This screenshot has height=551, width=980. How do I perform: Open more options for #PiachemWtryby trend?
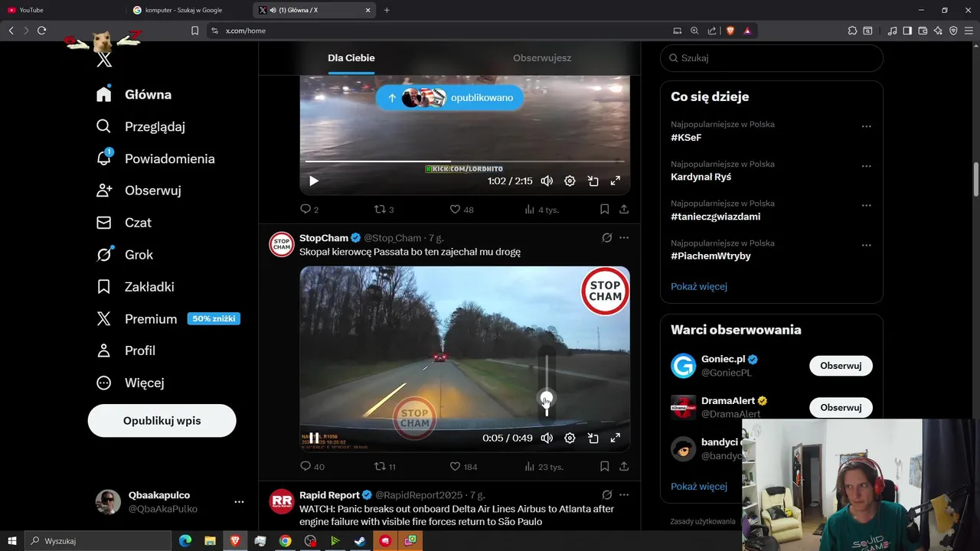click(x=867, y=246)
